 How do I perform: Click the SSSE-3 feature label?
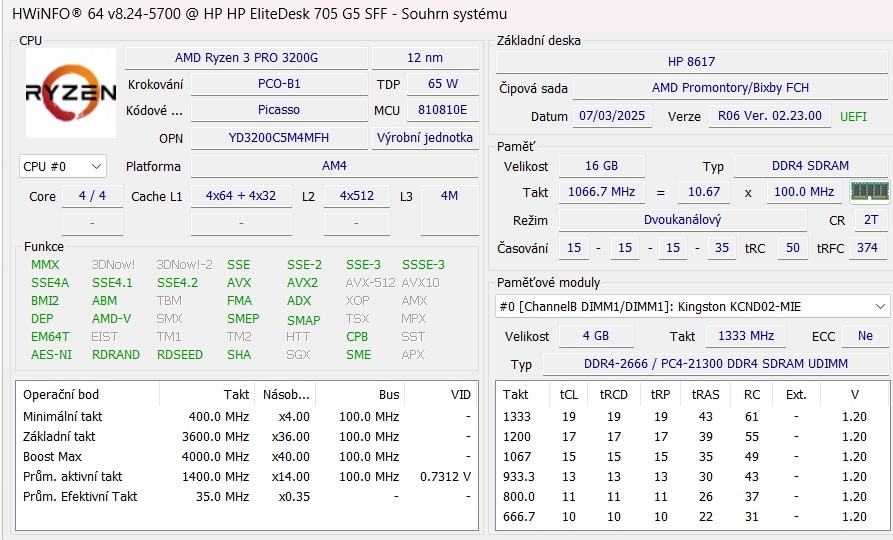[423, 265]
